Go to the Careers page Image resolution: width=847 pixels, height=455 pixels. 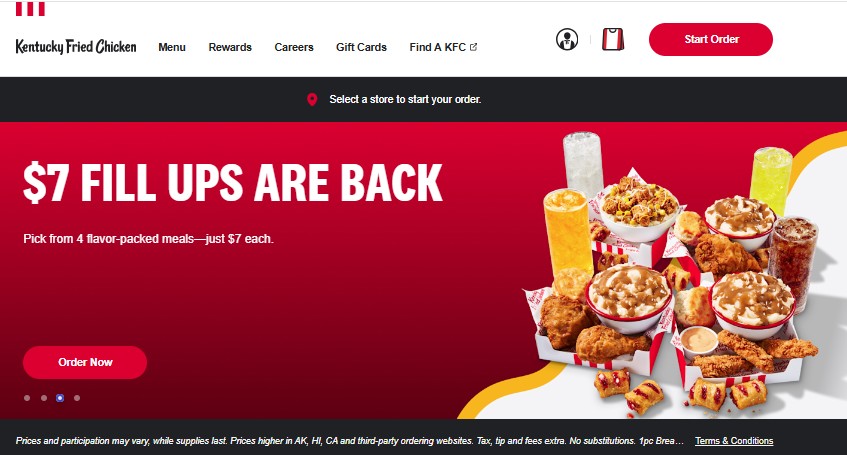(294, 47)
